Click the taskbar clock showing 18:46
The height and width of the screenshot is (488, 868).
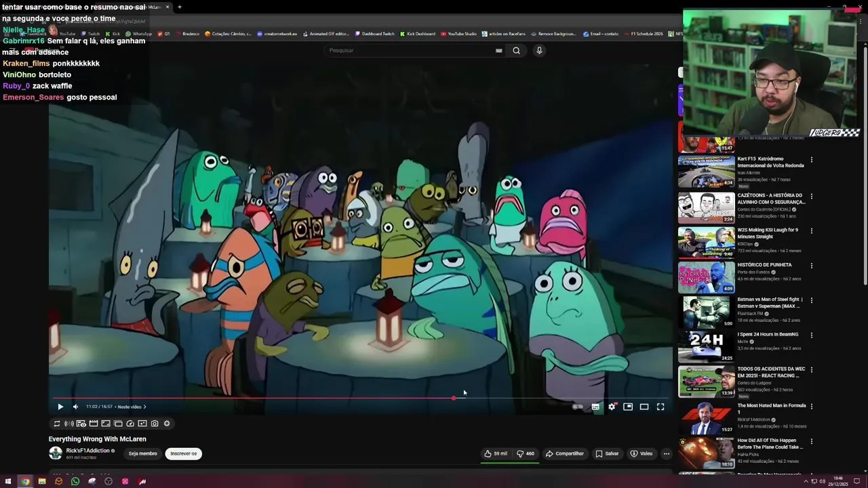pyautogui.click(x=837, y=481)
